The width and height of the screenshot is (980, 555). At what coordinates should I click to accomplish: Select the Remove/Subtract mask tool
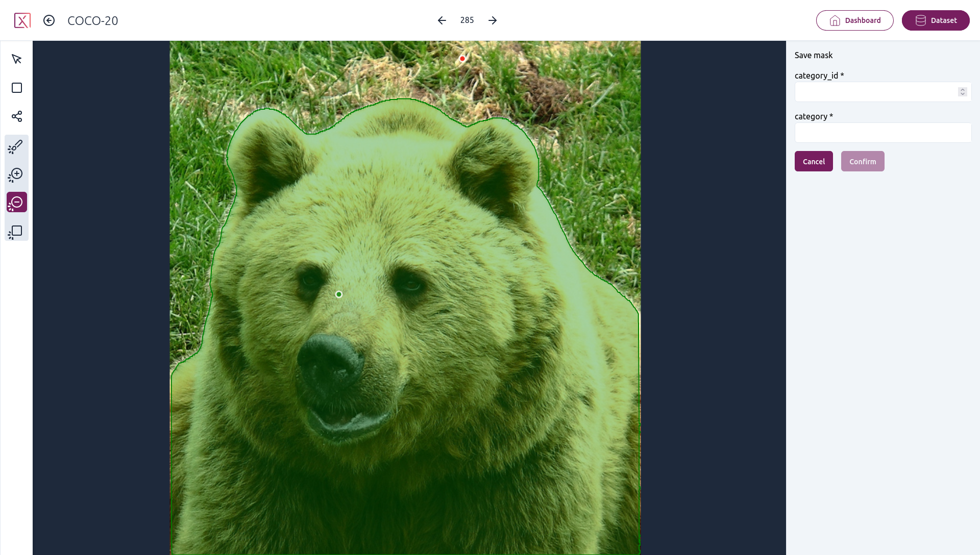pos(16,202)
